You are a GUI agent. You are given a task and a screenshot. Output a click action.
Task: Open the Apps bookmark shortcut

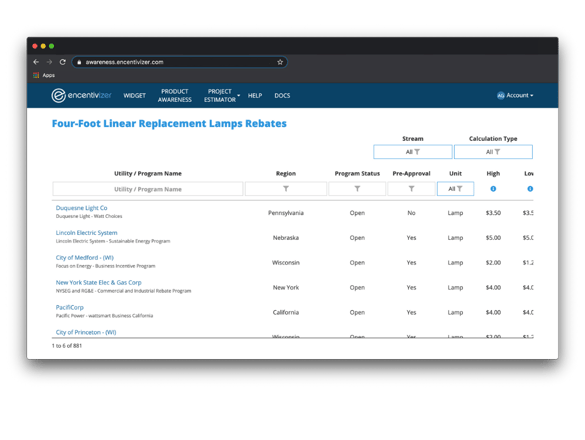pyautogui.click(x=44, y=75)
